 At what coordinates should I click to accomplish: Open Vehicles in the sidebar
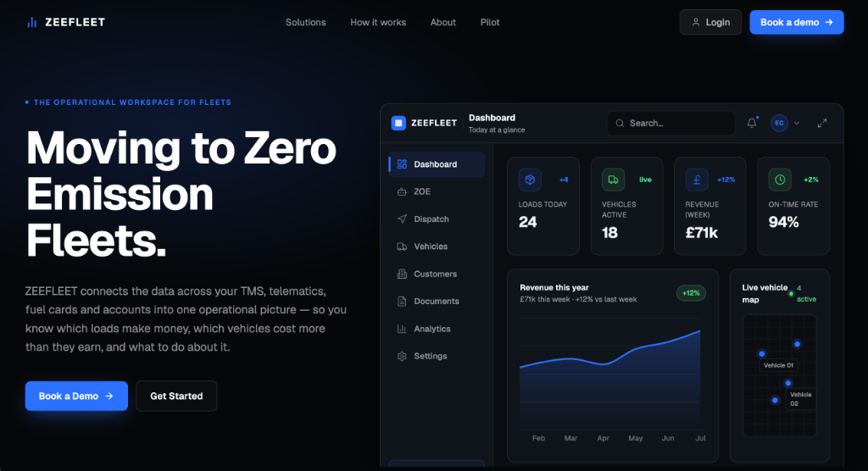click(437, 247)
